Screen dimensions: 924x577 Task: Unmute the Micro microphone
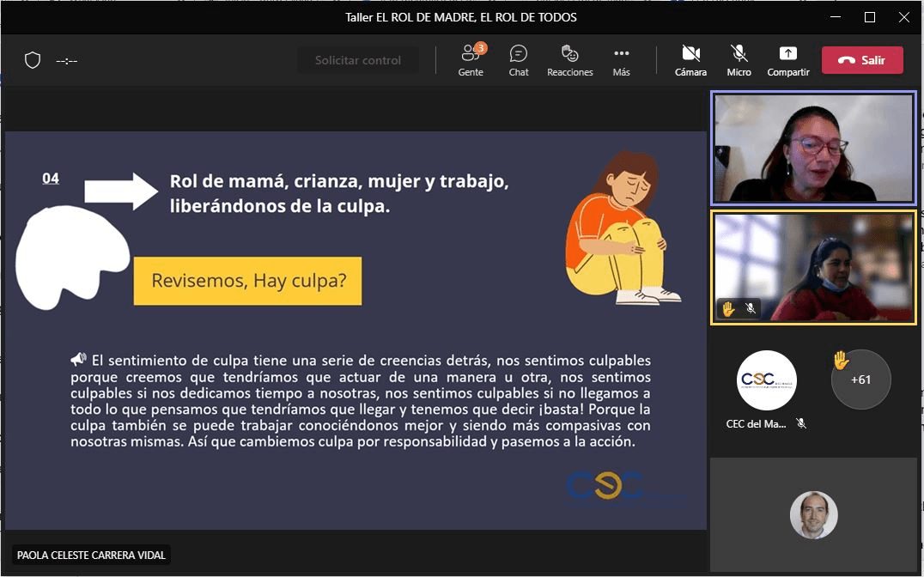[739, 60]
